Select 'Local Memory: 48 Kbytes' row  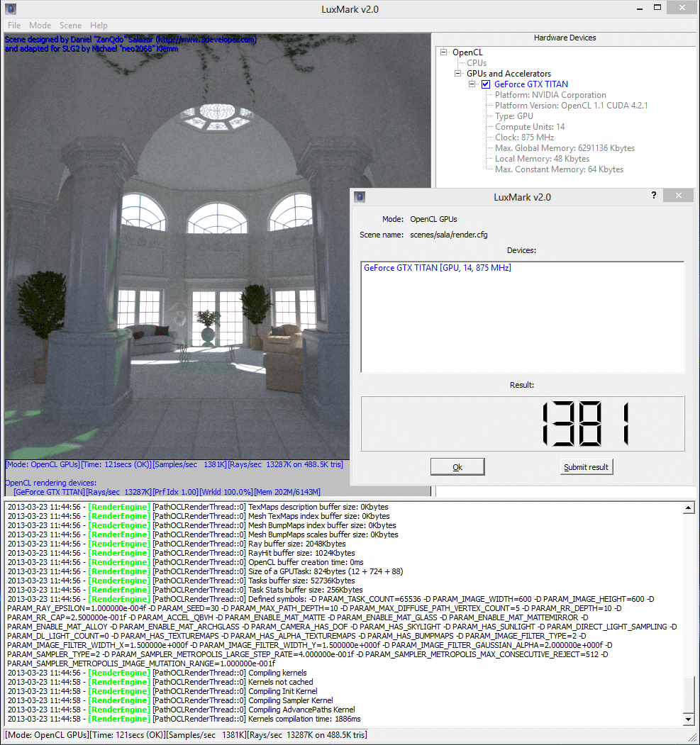coord(542,159)
